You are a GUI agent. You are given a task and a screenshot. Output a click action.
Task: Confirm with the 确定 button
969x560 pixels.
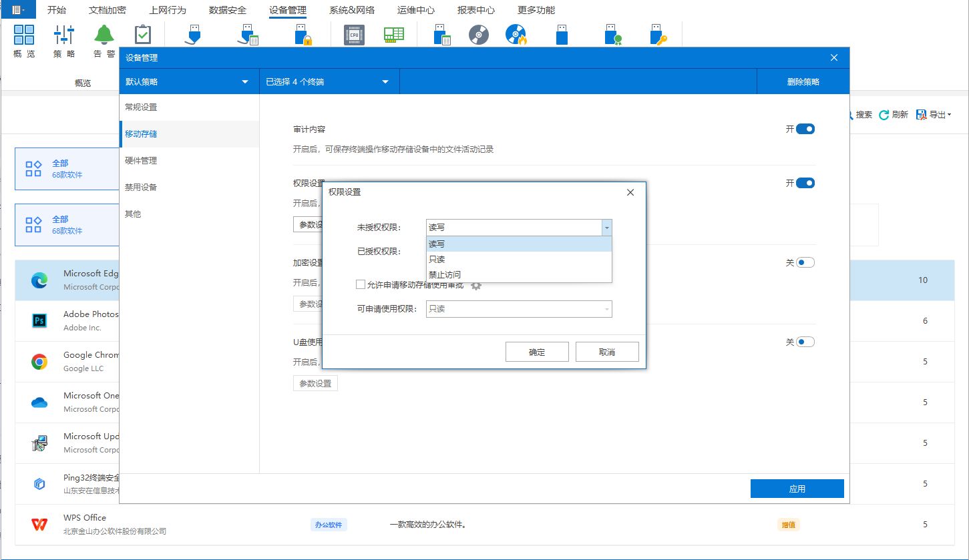point(537,352)
